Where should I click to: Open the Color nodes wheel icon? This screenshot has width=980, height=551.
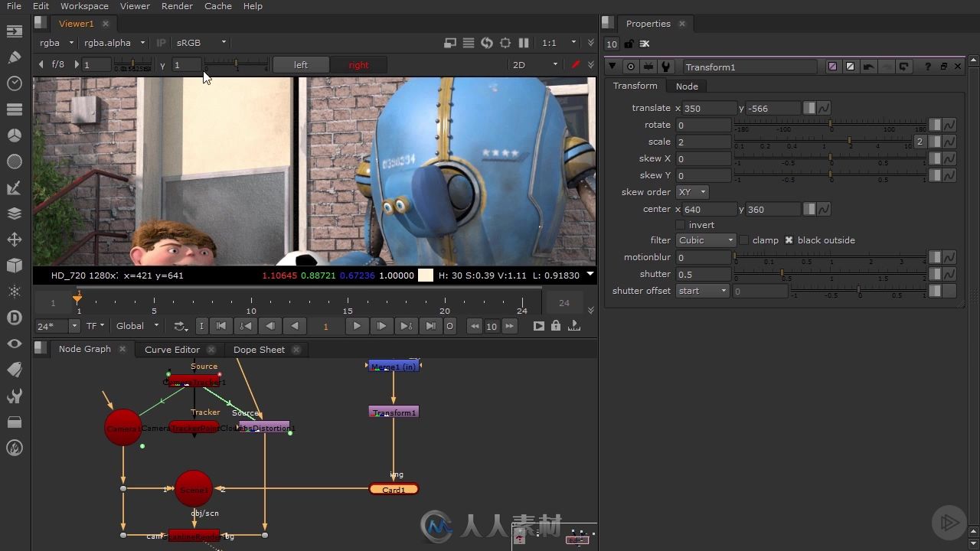click(15, 135)
